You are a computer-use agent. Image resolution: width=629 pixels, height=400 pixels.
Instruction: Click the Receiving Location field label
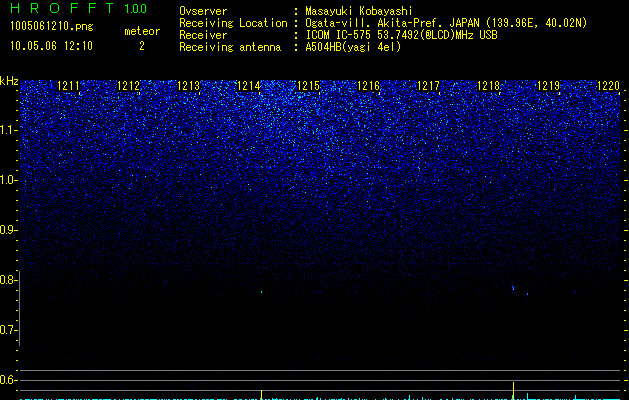pos(233,23)
